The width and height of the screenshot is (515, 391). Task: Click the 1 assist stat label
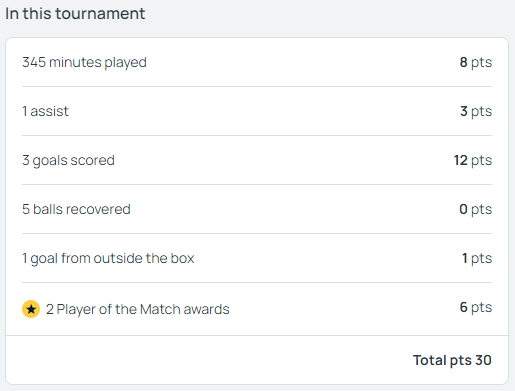click(45, 111)
